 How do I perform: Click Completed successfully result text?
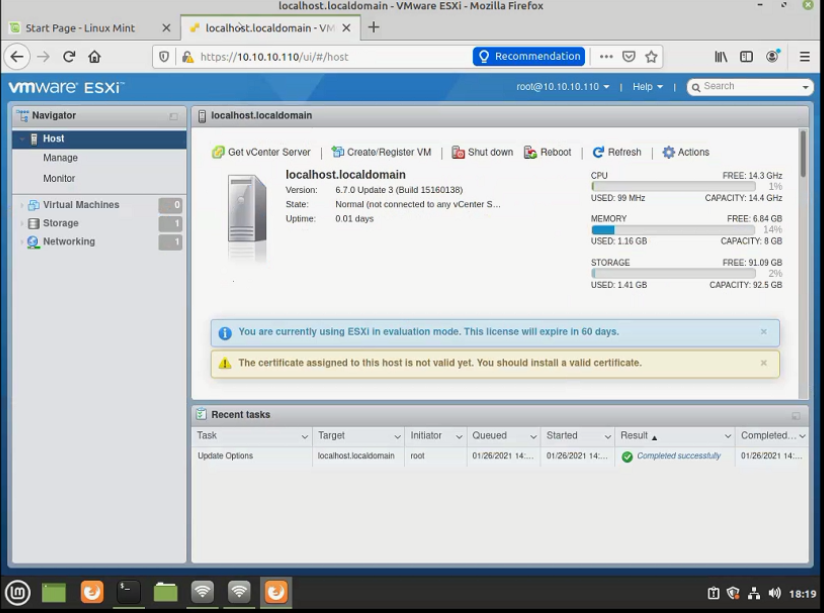[x=678, y=456]
